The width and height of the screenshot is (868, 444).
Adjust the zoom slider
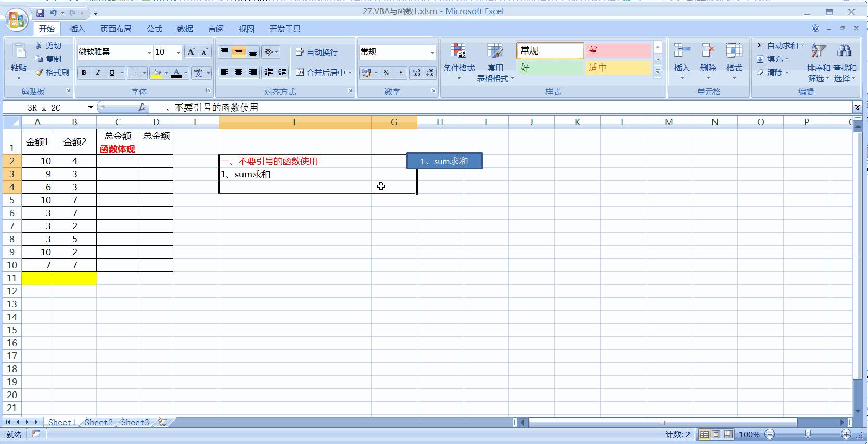click(808, 434)
